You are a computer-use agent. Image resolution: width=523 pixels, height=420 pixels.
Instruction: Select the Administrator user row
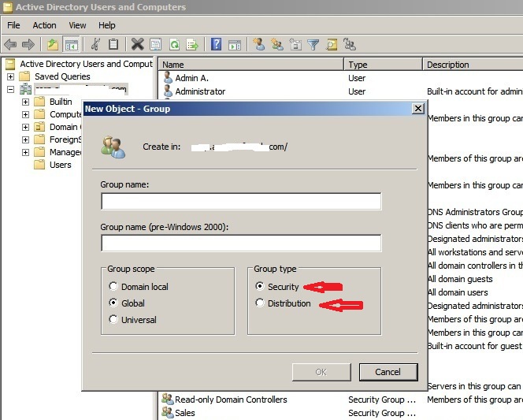click(340, 91)
